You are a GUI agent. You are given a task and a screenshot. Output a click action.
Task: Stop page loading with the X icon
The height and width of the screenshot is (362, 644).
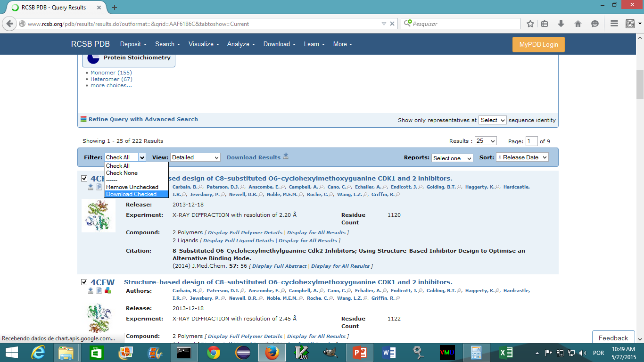click(392, 24)
